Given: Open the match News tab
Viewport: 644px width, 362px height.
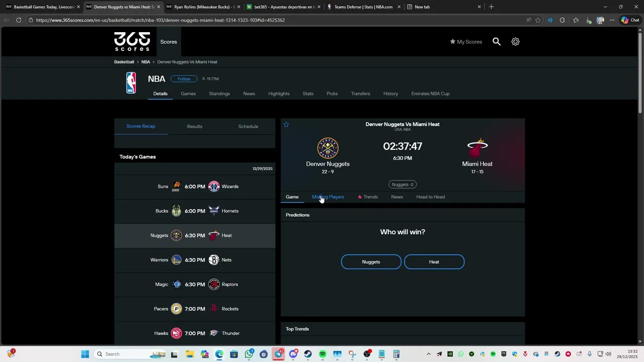Looking at the screenshot, I should coord(397,197).
